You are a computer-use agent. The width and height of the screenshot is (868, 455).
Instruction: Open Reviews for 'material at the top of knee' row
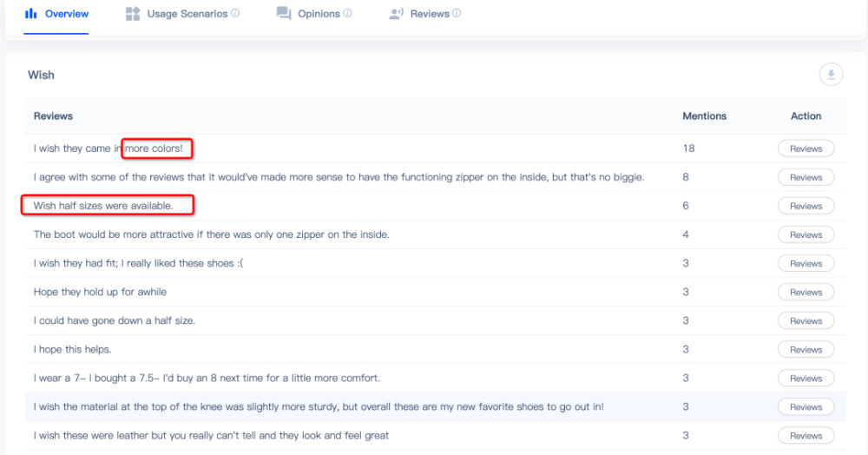(x=806, y=407)
